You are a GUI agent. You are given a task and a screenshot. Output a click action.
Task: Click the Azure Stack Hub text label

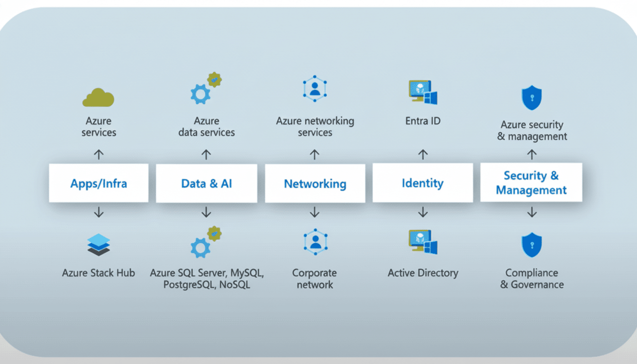[x=98, y=273]
